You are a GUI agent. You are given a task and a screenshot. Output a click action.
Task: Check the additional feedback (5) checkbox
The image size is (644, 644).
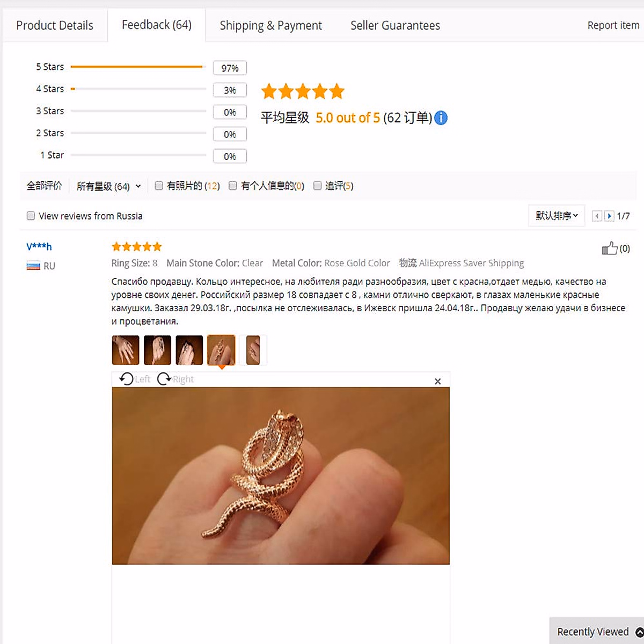point(317,186)
